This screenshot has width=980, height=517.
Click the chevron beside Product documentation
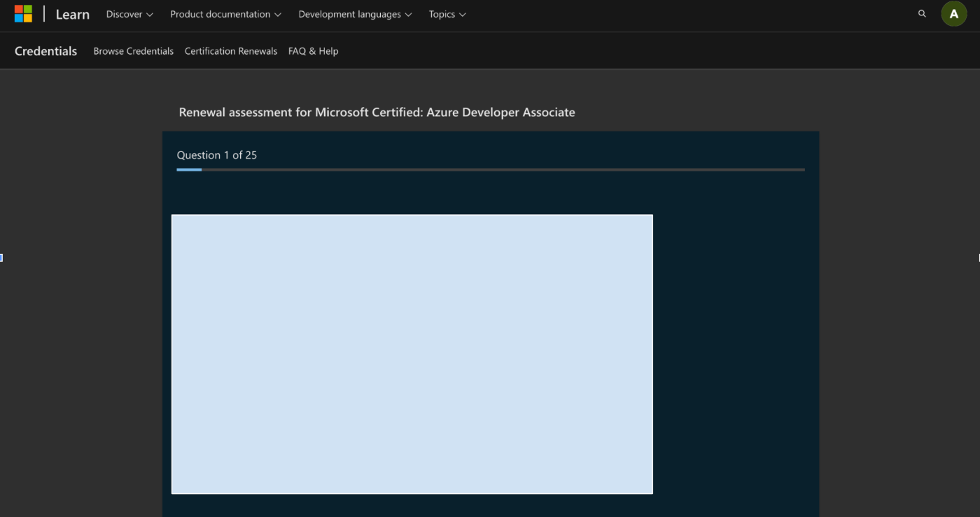click(x=278, y=15)
